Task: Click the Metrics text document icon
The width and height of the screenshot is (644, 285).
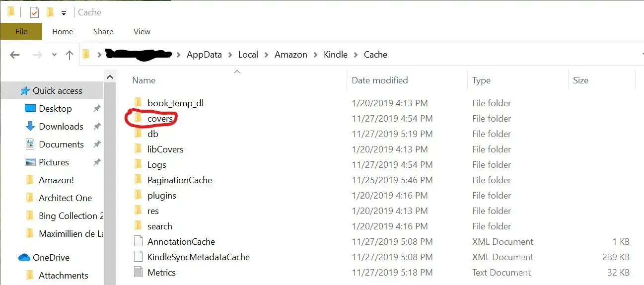Action: pos(139,273)
